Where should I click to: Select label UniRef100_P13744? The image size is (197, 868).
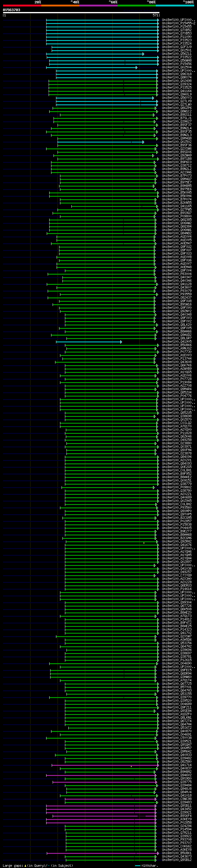pos(177,358)
